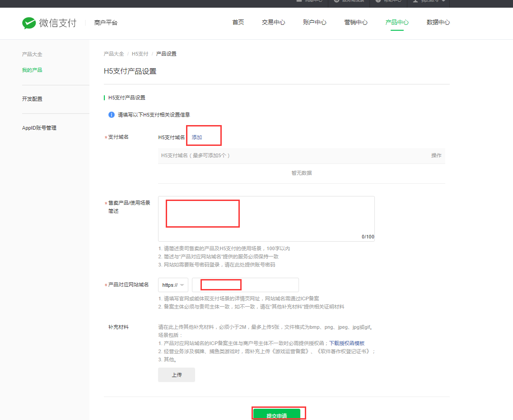This screenshot has width=513, height=420.
Task: Open 开发配置 in sidebar
Action: (32, 99)
